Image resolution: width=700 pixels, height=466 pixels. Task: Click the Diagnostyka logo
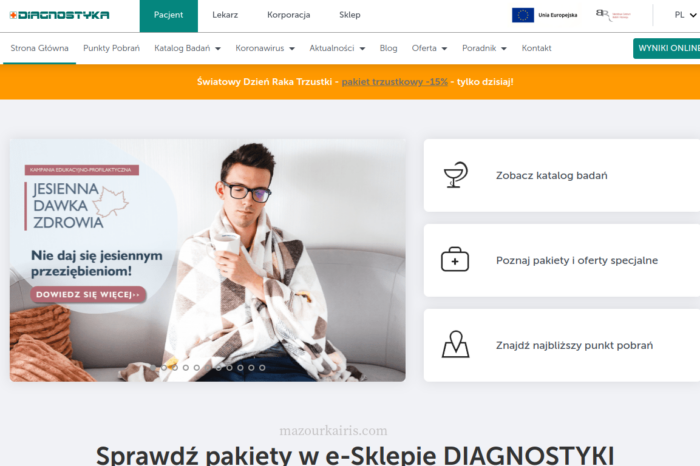pos(59,15)
